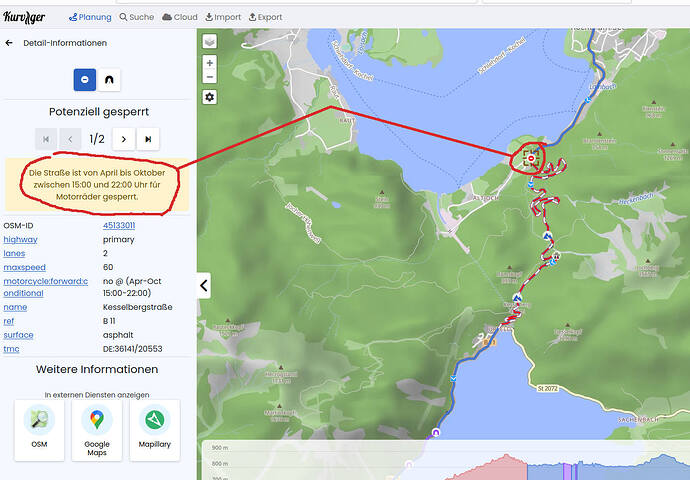
Task: Jump to last potential closure
Action: [x=148, y=139]
